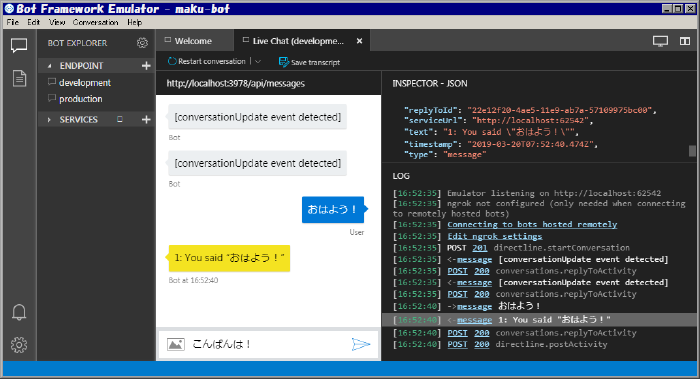
Task: Expand the SERVICES section
Action: pyautogui.click(x=50, y=120)
